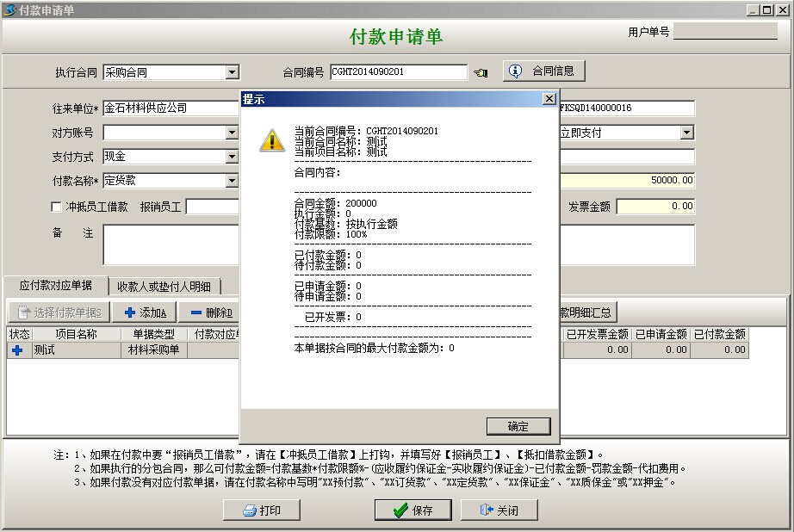The height and width of the screenshot is (532, 794).
Task: Expand the 执行合同 dropdown
Action: coord(232,72)
